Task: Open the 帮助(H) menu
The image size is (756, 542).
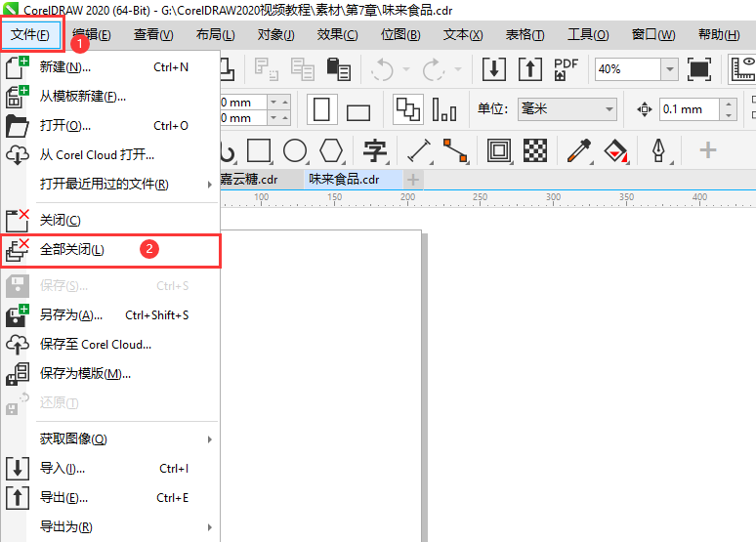Action: click(719, 35)
